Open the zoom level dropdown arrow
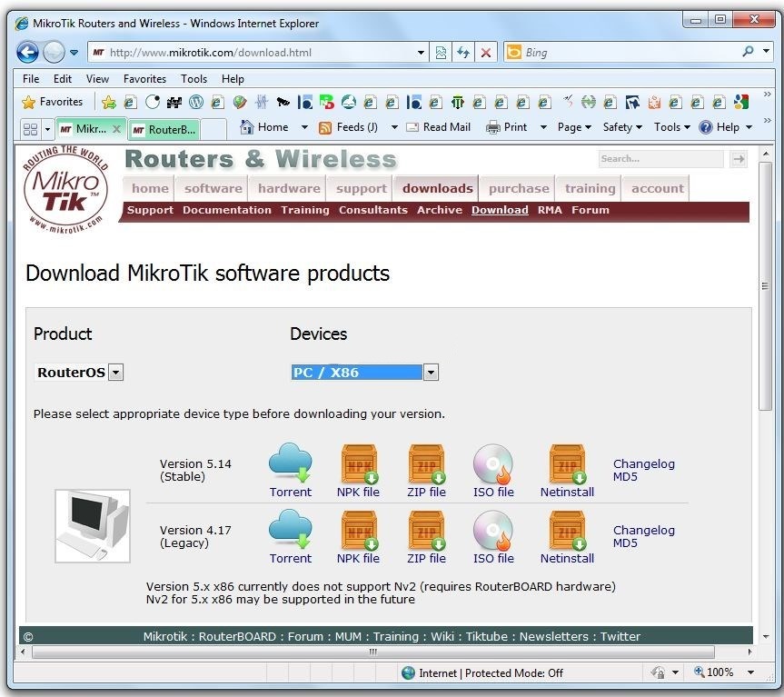The width and height of the screenshot is (784, 697). (x=751, y=672)
